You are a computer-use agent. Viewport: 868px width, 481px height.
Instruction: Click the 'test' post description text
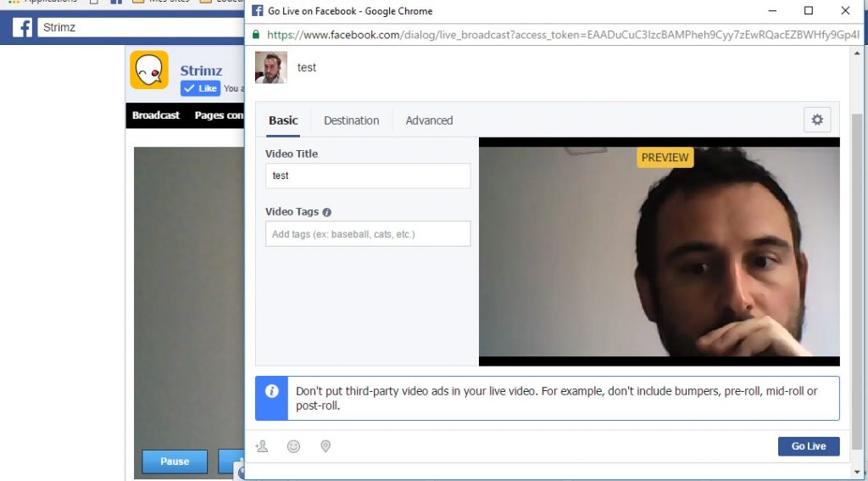pos(307,68)
